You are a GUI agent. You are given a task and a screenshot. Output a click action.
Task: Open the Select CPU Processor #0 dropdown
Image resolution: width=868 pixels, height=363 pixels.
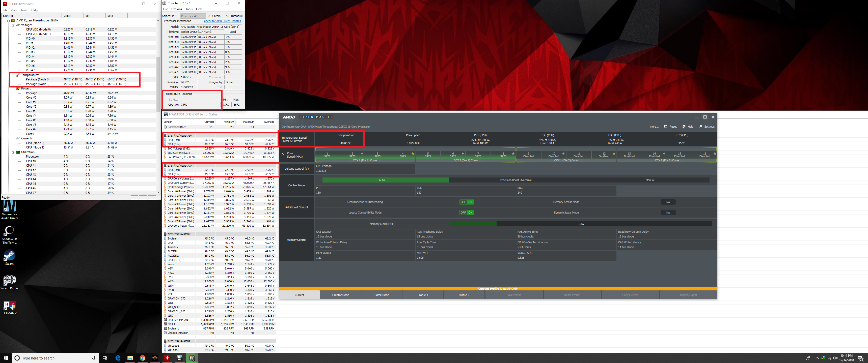point(193,16)
